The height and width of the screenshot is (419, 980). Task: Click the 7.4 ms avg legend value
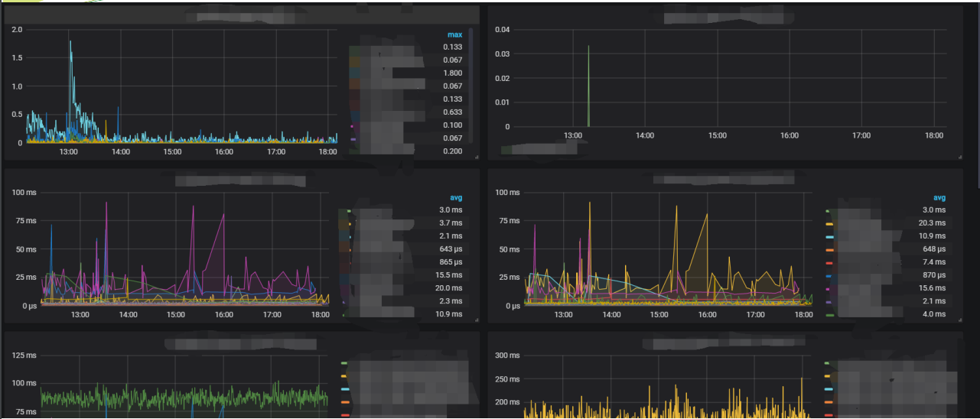click(x=934, y=261)
